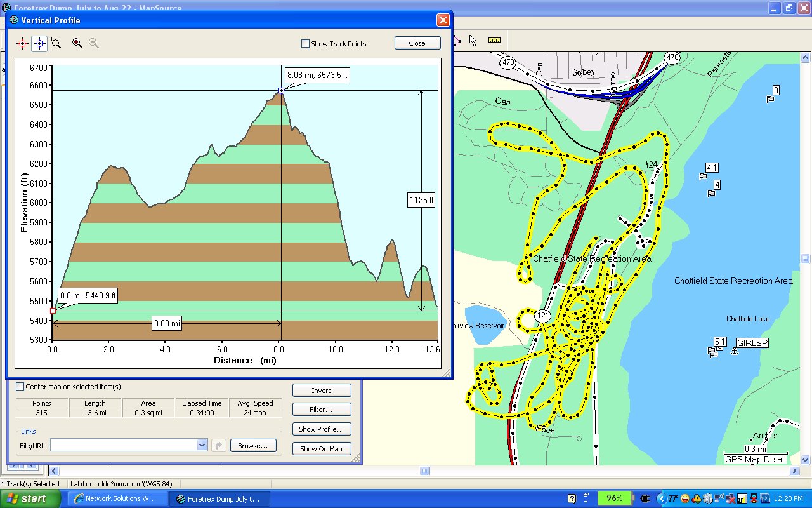Click the battery 96% indicator in taskbar
The width and height of the screenshot is (812, 508).
(614, 498)
